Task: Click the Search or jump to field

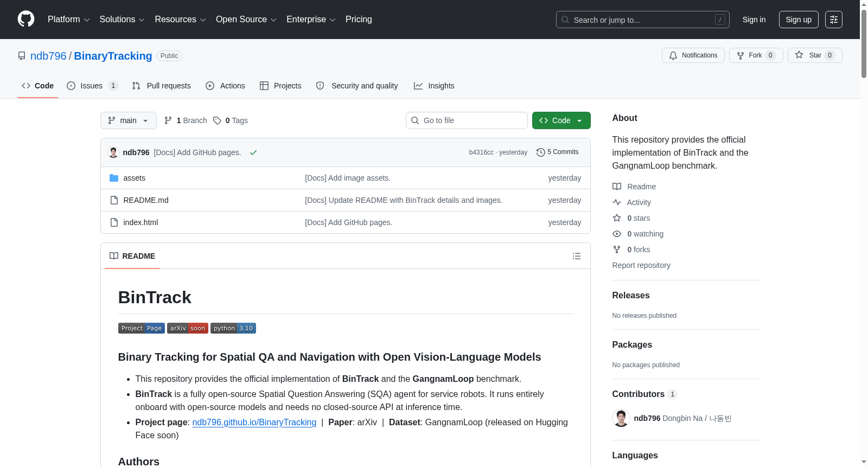Action: [643, 20]
